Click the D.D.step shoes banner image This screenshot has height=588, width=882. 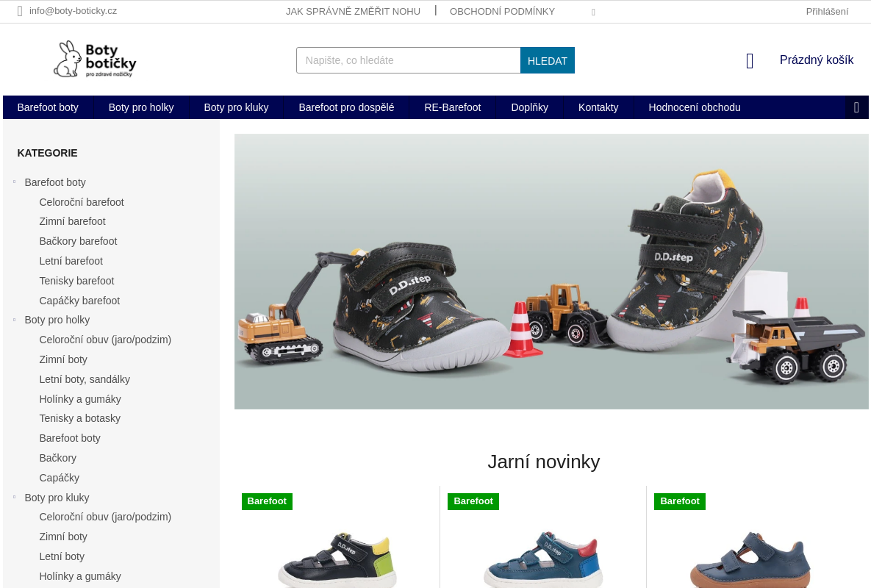pos(551,271)
